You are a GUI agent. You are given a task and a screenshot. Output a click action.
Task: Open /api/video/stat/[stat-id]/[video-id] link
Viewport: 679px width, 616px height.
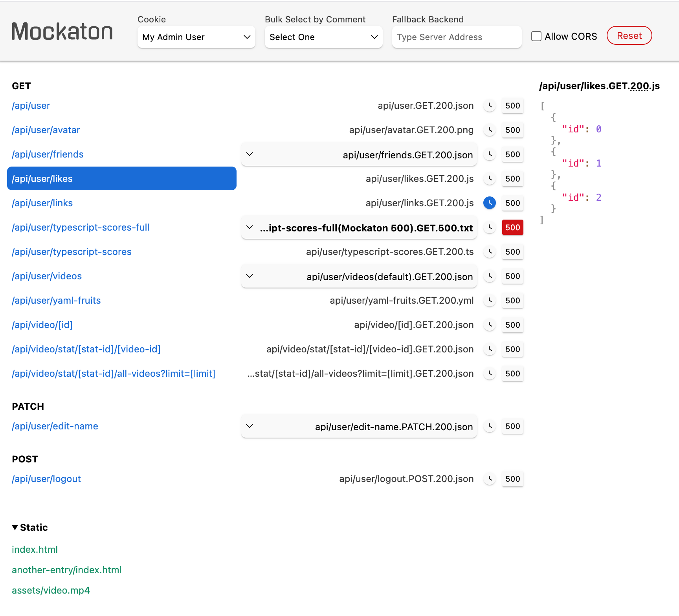click(x=86, y=349)
